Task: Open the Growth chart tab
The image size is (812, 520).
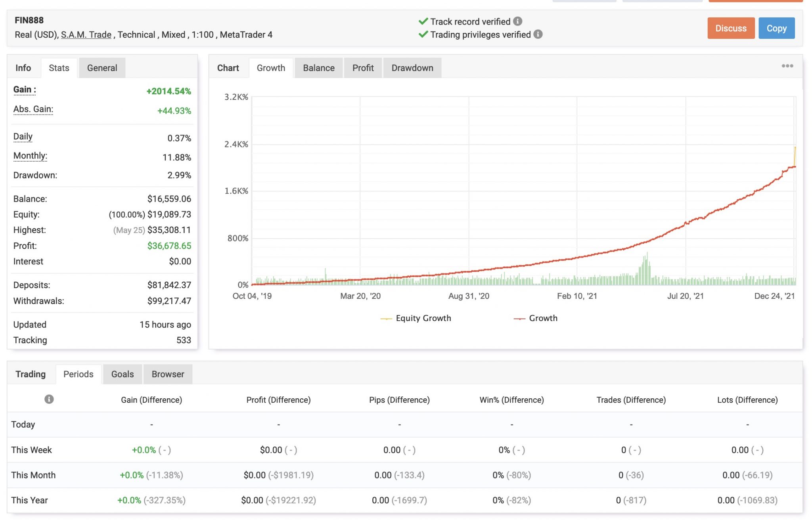Action: 271,68
